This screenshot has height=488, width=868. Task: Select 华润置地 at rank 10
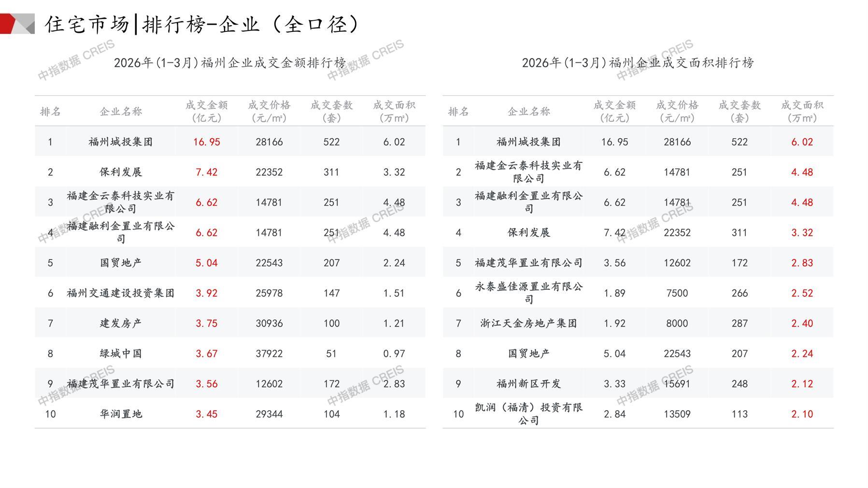pos(121,414)
